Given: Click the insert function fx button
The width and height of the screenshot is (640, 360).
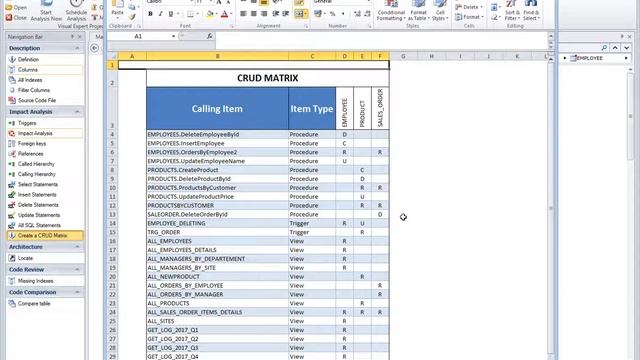Looking at the screenshot, I should click(210, 36).
